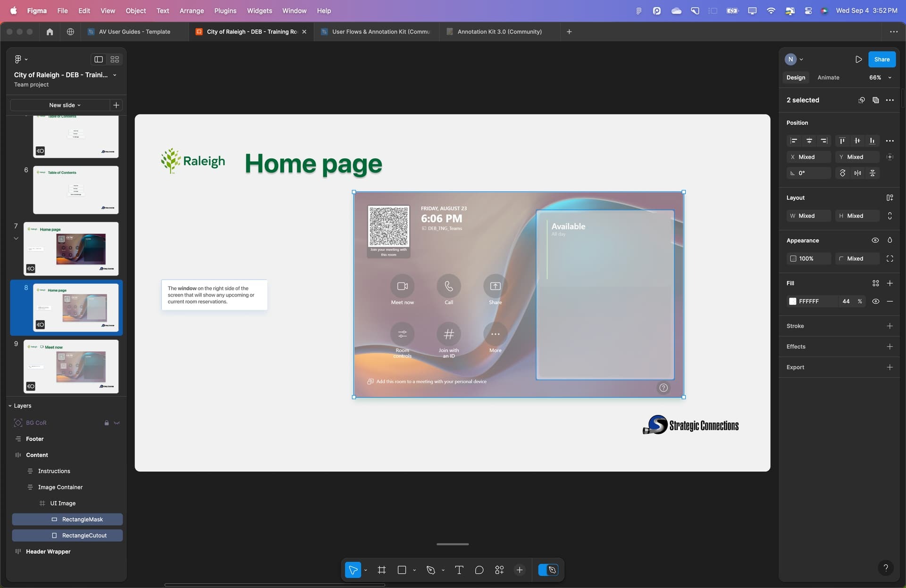Open the Plugins menu
This screenshot has height=588, width=906.
pyautogui.click(x=225, y=10)
